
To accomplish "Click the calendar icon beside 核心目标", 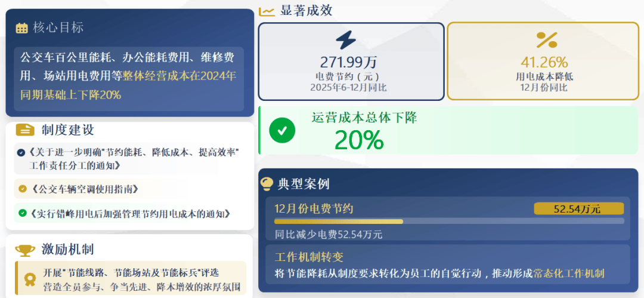I will 22,27.
